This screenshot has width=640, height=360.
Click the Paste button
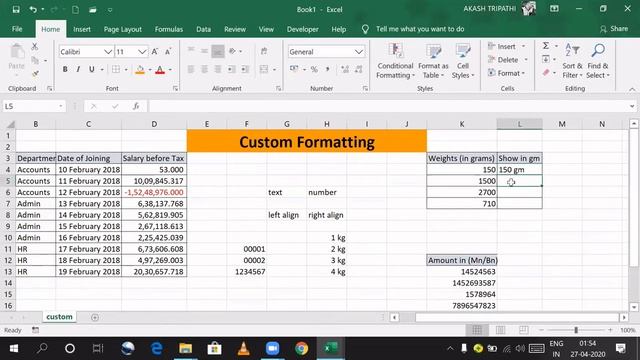click(16, 57)
